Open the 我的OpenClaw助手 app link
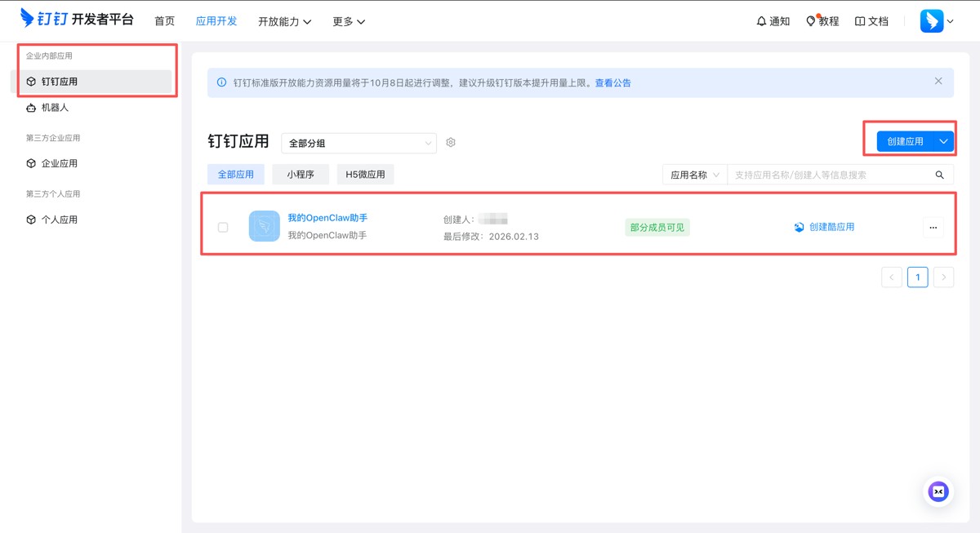Image resolution: width=980 pixels, height=533 pixels. tap(327, 218)
